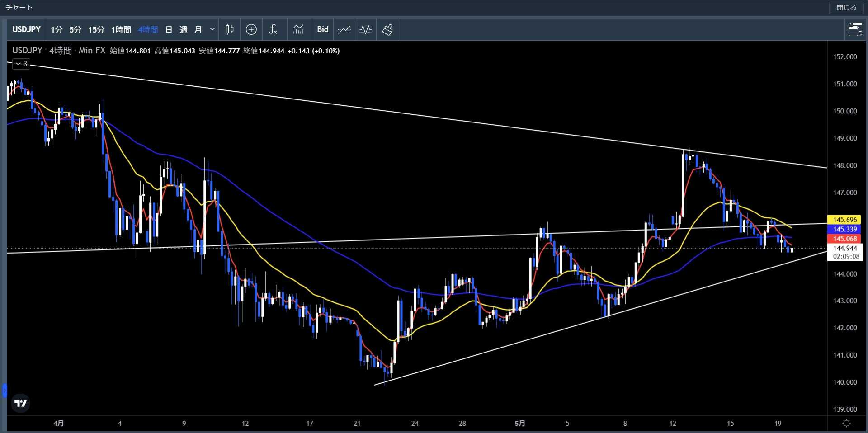Viewport: 868px width, 433px height.
Task: Expand the indicator legend showing 3
Action: pyautogui.click(x=21, y=64)
